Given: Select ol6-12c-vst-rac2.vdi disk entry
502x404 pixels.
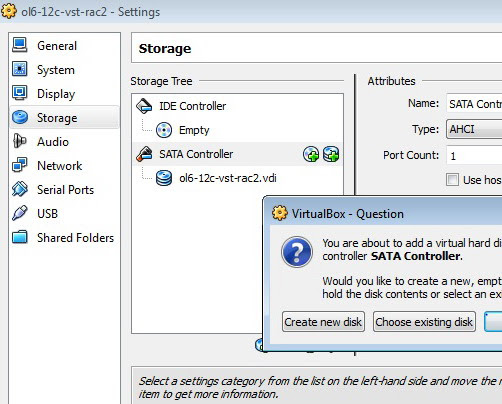Looking at the screenshot, I should 228,178.
